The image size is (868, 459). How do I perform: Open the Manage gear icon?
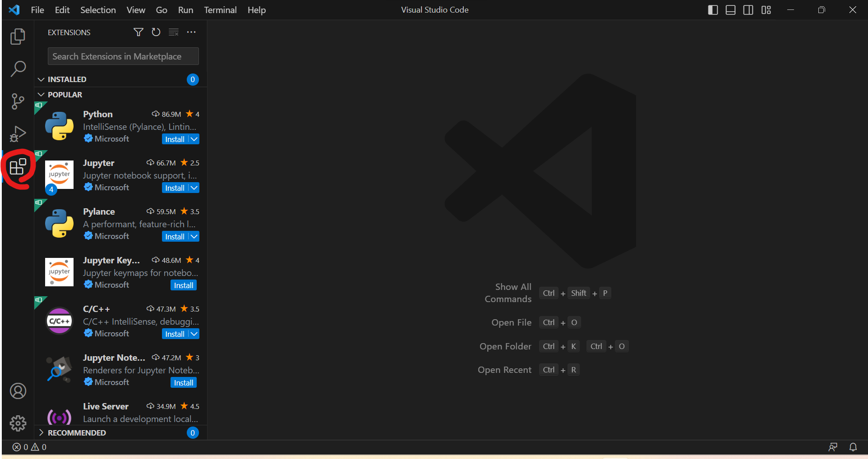(x=18, y=423)
